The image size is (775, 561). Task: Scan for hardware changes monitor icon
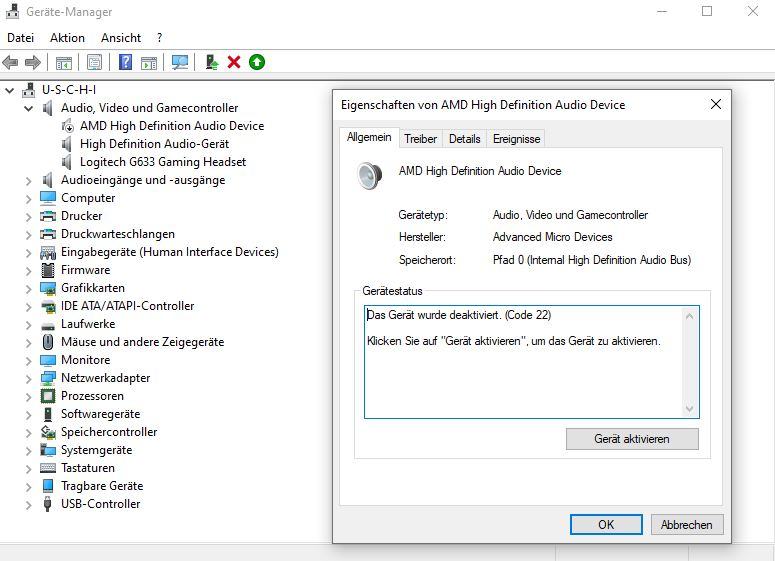point(180,62)
